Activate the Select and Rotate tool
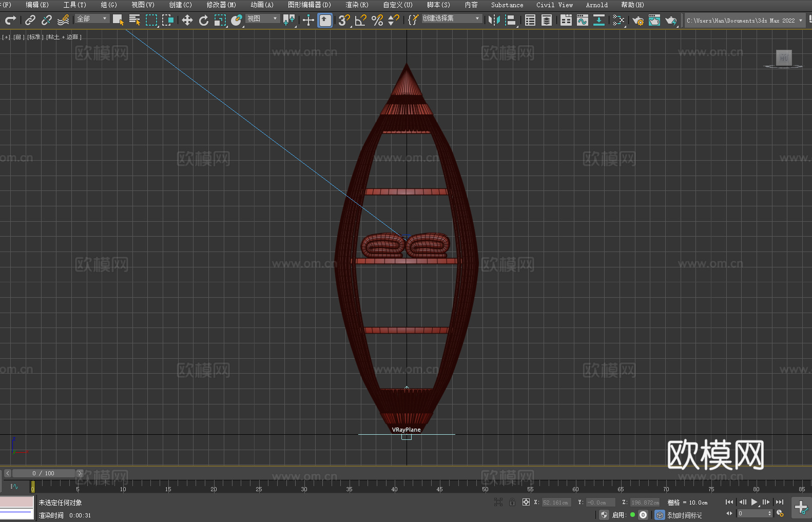The width and height of the screenshot is (812, 522). click(204, 20)
